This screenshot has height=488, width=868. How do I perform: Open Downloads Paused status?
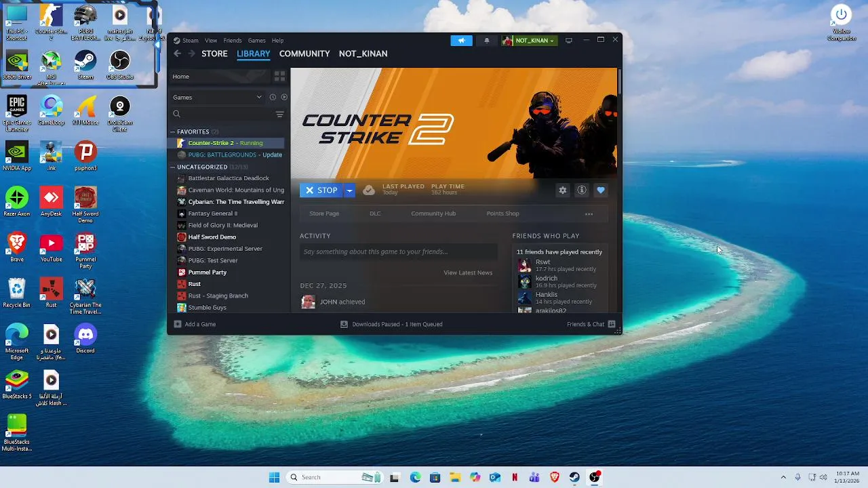pos(391,324)
